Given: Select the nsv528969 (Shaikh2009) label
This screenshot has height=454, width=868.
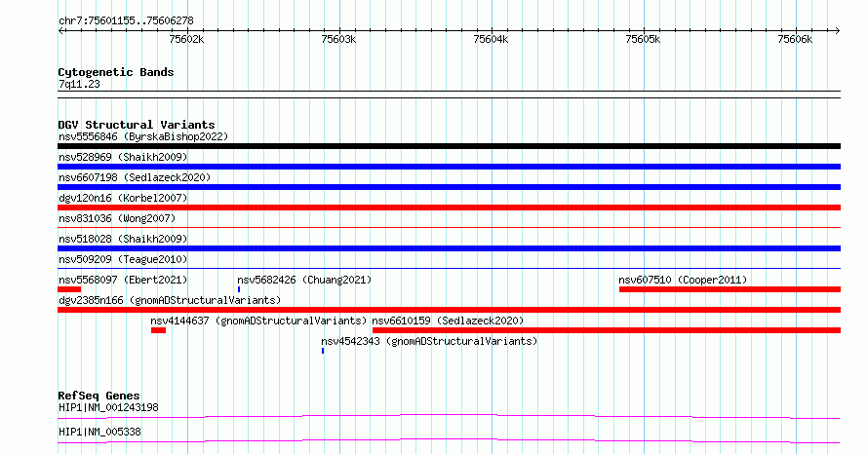Looking at the screenshot, I should 123,157.
